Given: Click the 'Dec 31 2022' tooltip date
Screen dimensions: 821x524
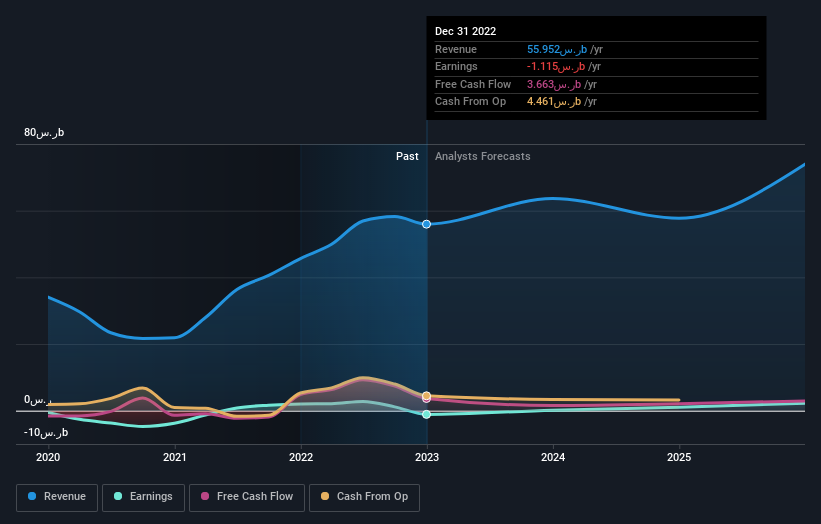Looking at the screenshot, I should (x=465, y=31).
